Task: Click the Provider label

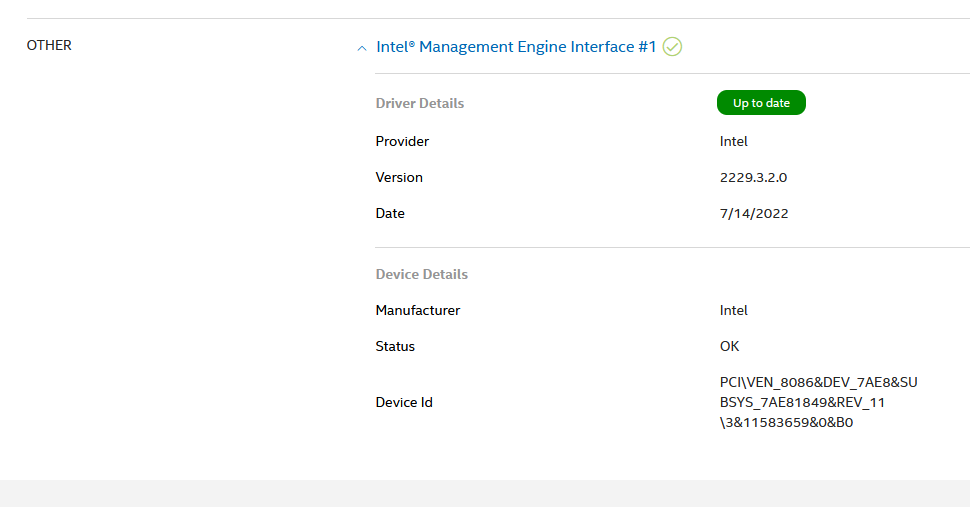Action: [402, 141]
